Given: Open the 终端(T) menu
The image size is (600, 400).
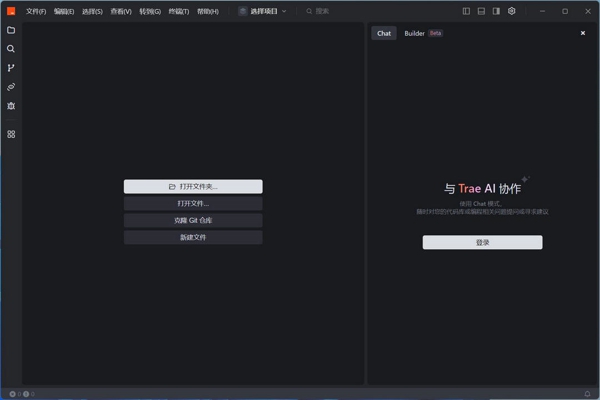Looking at the screenshot, I should pyautogui.click(x=180, y=11).
